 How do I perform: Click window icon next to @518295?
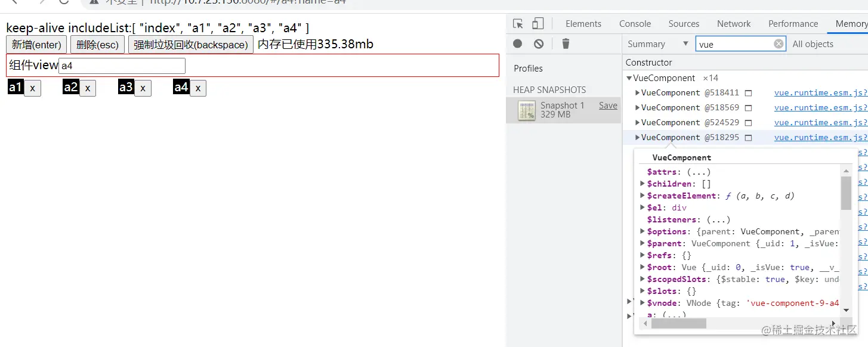click(748, 138)
